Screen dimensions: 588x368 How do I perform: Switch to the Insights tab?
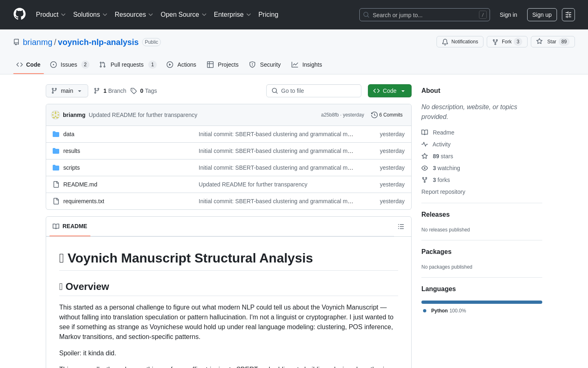tap(307, 65)
